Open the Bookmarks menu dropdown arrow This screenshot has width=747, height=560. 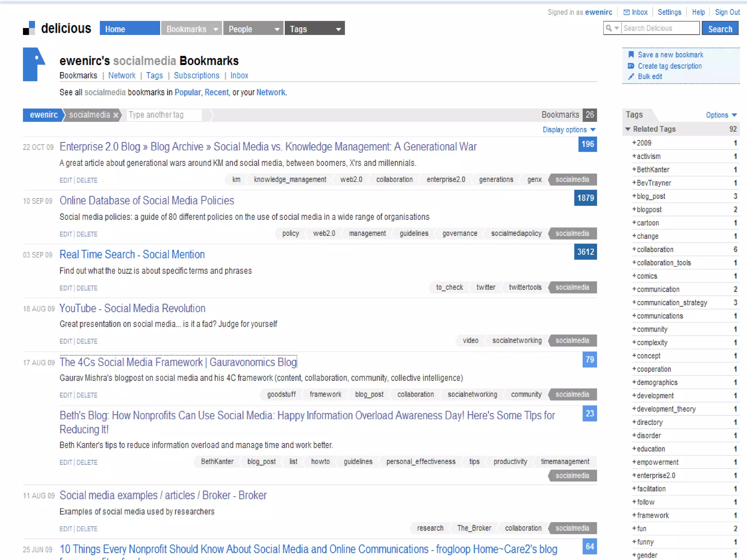click(x=216, y=29)
